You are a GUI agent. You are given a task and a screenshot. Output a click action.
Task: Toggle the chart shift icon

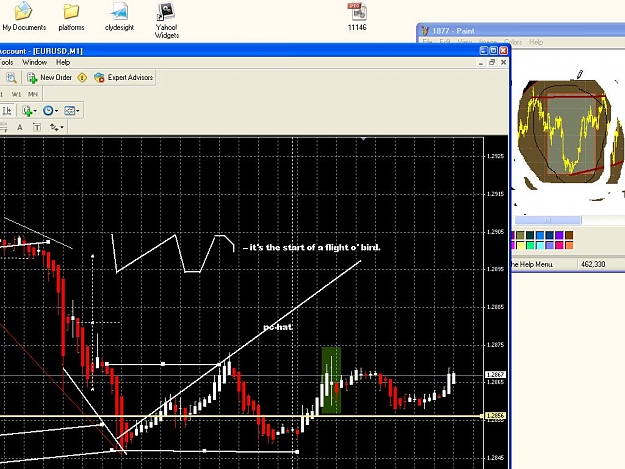click(7, 110)
